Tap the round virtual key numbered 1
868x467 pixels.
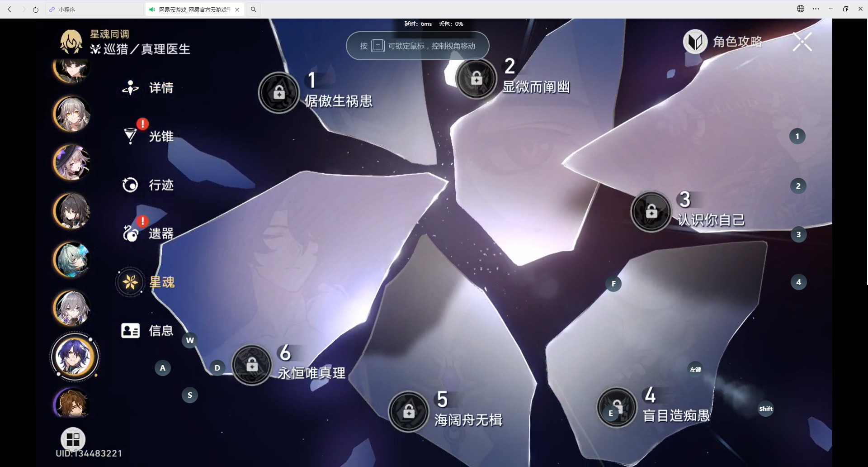point(797,136)
